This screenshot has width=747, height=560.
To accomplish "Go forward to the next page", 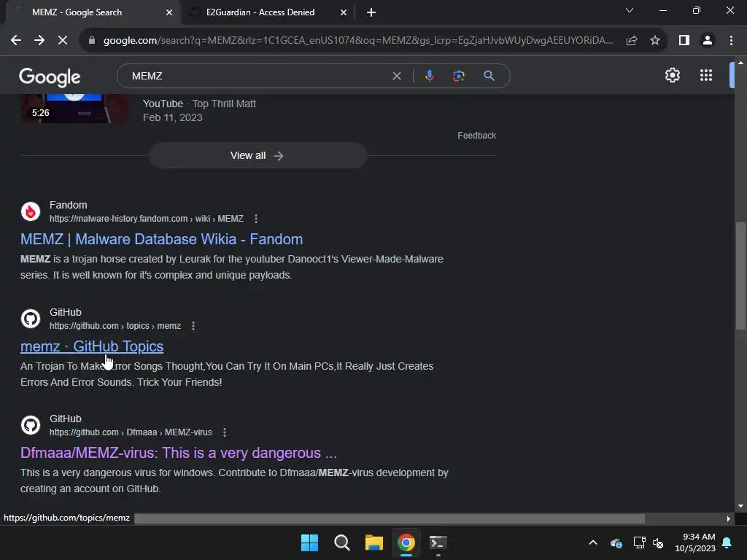I will point(39,41).
